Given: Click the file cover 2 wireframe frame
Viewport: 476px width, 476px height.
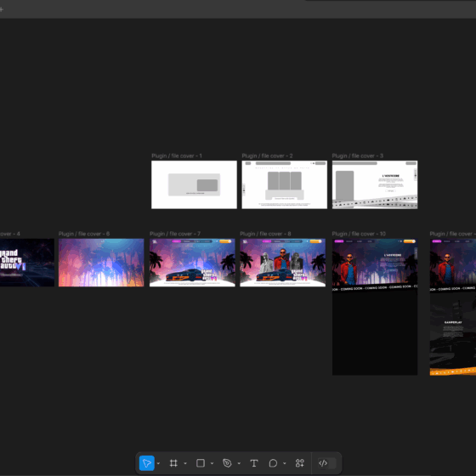Looking at the screenshot, I should [x=285, y=184].
